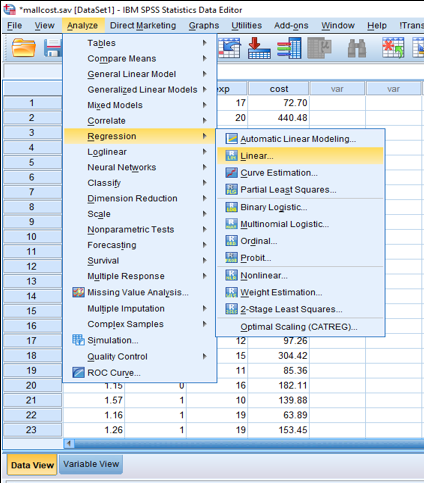Image resolution: width=424 pixels, height=483 pixels.
Task: Open the File menu
Action: click(15, 26)
